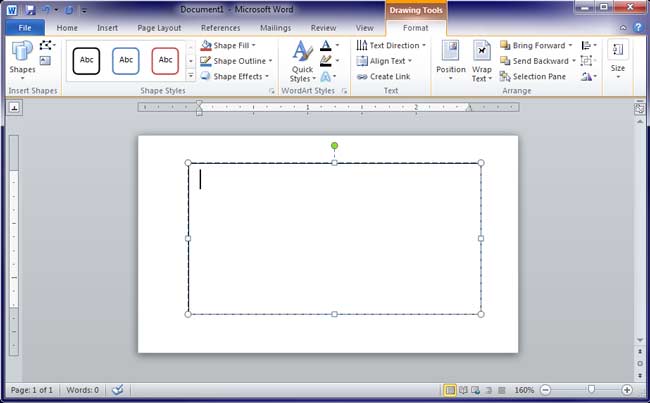Click the Group objects icon
650x403 pixels.
click(x=589, y=61)
